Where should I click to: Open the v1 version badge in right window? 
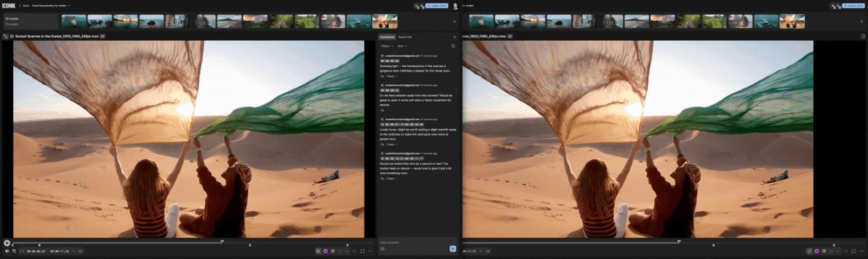[x=510, y=37]
